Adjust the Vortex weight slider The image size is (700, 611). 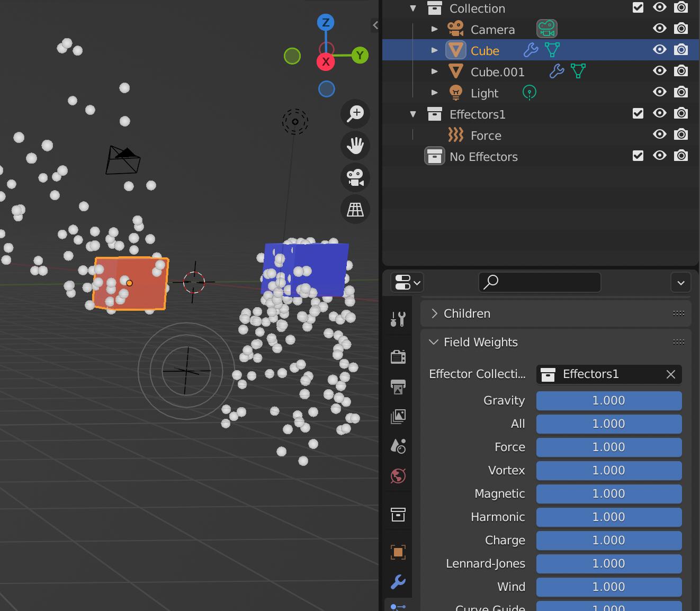click(x=609, y=471)
